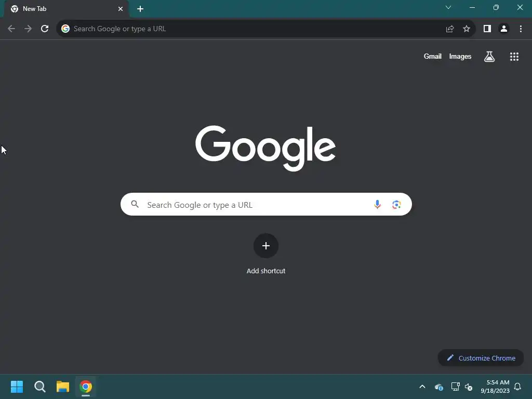Go back with the back arrow
532x399 pixels.
[x=11, y=29]
